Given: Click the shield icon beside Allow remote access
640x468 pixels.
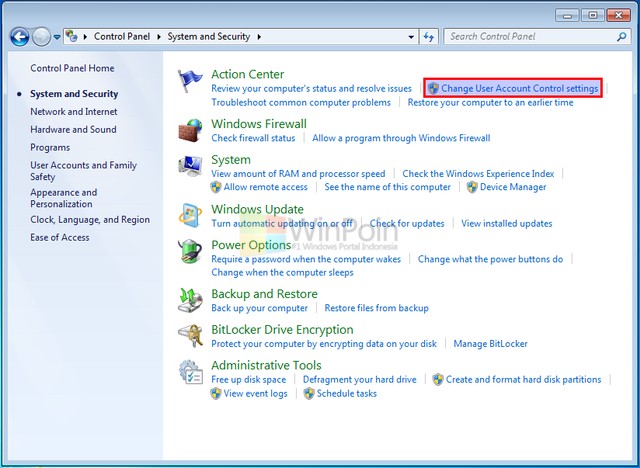Looking at the screenshot, I should [x=216, y=187].
